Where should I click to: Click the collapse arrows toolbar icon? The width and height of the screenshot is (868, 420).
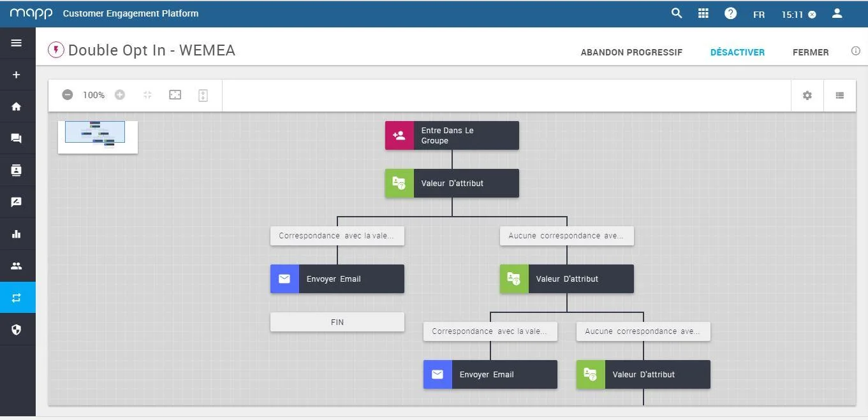point(147,95)
